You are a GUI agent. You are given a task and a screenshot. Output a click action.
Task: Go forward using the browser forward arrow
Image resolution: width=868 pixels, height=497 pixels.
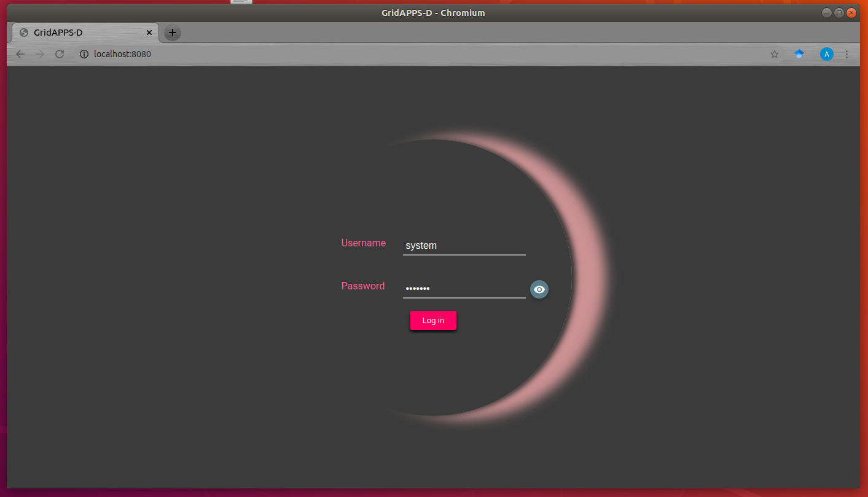tap(40, 54)
